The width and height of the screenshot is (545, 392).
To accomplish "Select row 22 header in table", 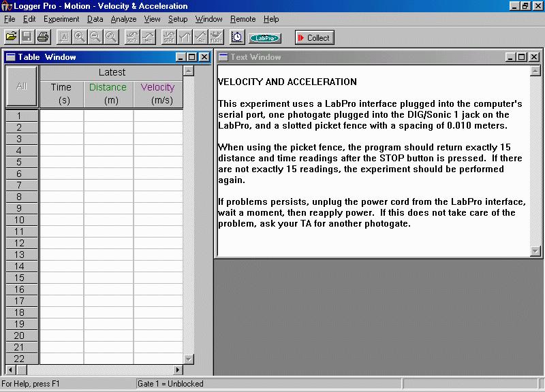I will (22, 359).
